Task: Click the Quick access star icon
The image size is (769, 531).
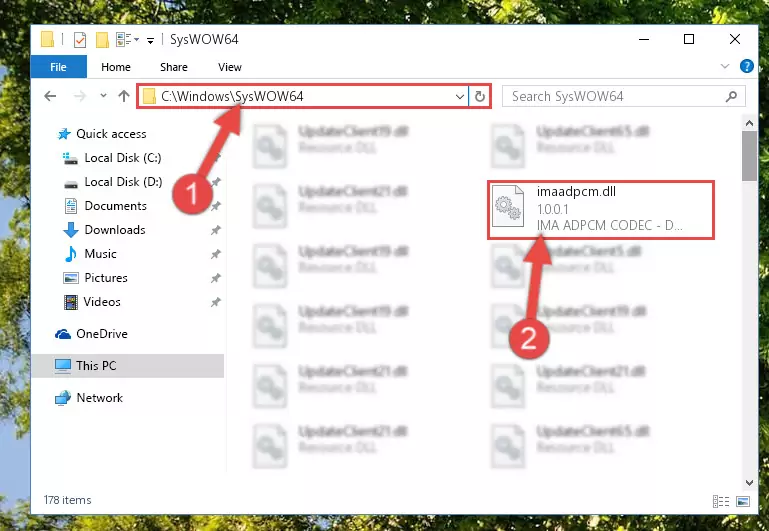Action: point(64,134)
